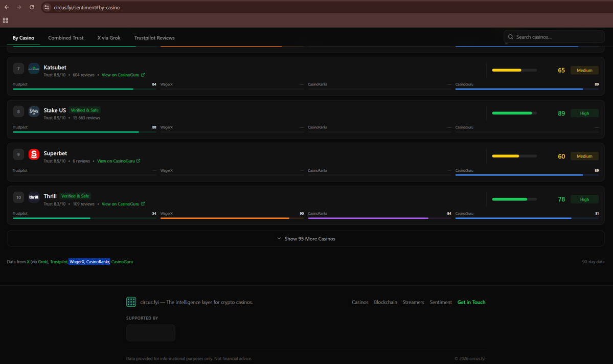The height and width of the screenshot is (364, 613).
Task: Click the Thrill casino name
Action: 50,196
